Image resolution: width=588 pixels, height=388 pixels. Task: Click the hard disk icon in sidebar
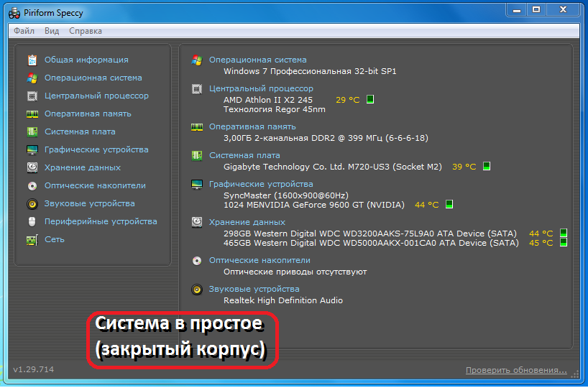[x=32, y=167]
